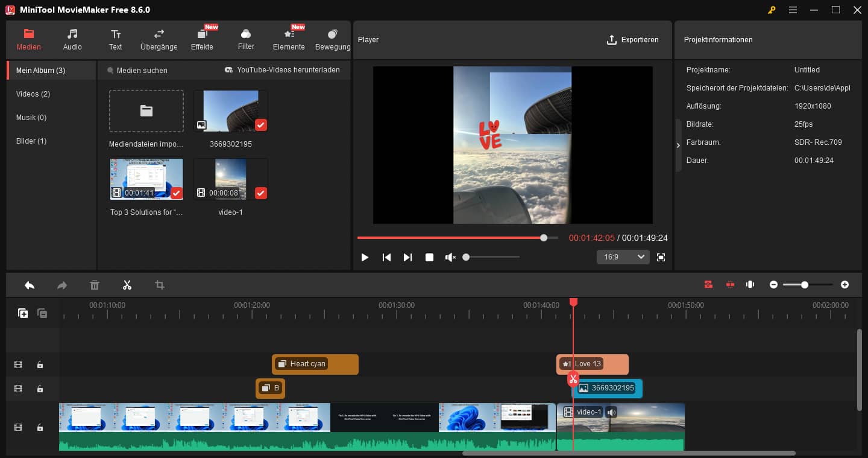Open the Crop tool above the timeline

pos(159,284)
